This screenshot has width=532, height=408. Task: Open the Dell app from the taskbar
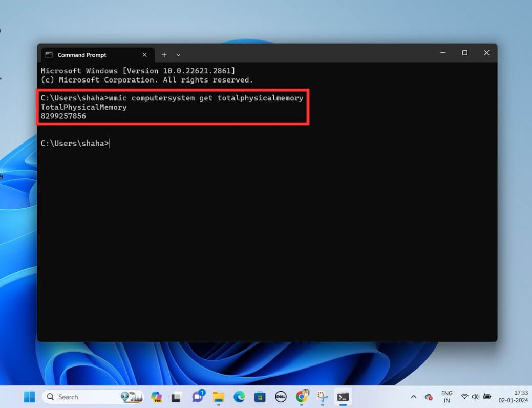pyautogui.click(x=281, y=397)
